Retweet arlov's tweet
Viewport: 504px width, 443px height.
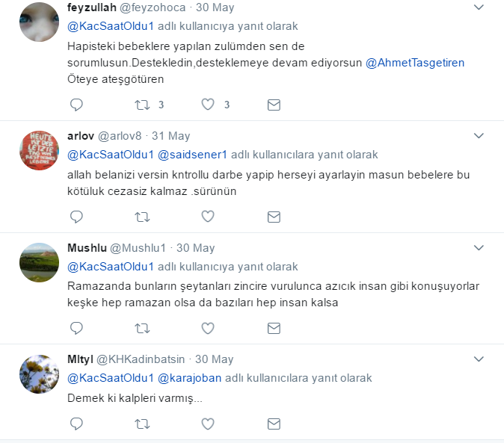point(142,217)
